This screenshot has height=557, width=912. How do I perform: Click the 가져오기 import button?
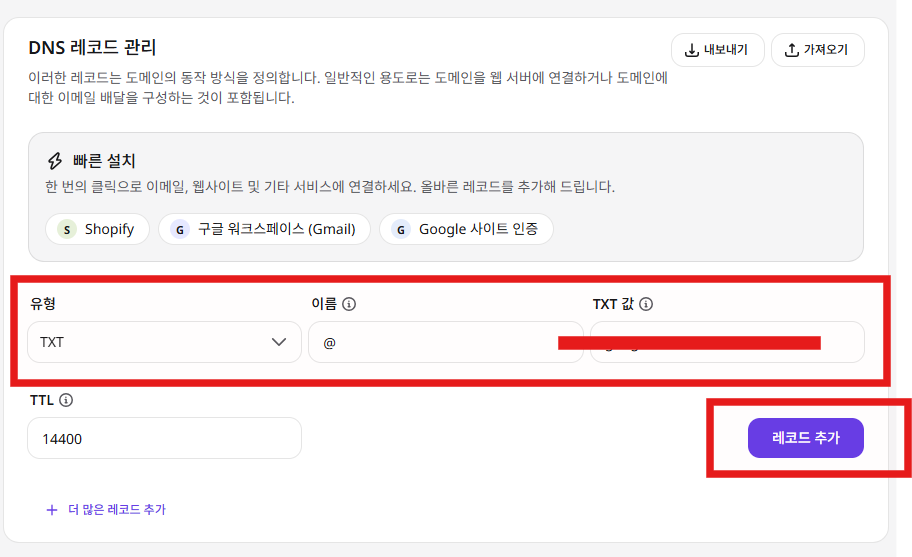(818, 50)
